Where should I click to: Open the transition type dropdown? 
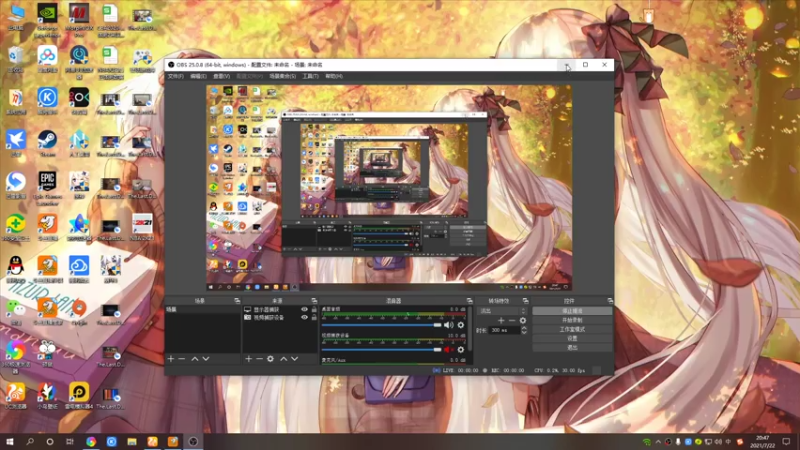(x=502, y=311)
